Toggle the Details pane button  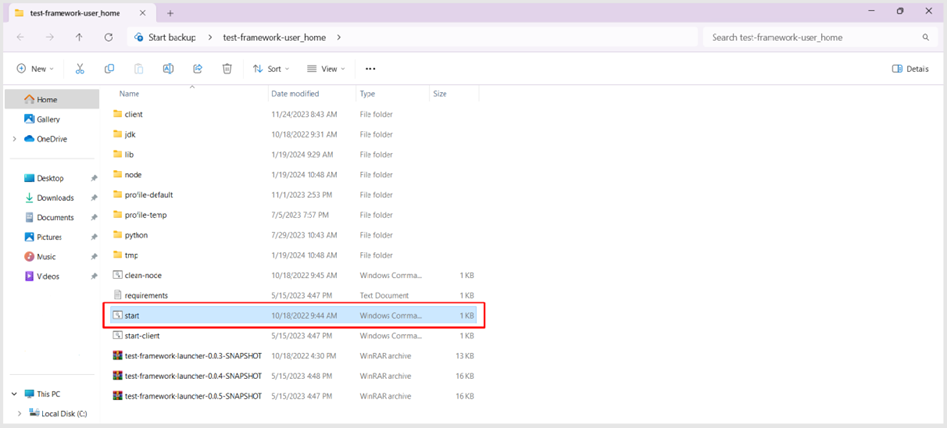click(x=910, y=69)
